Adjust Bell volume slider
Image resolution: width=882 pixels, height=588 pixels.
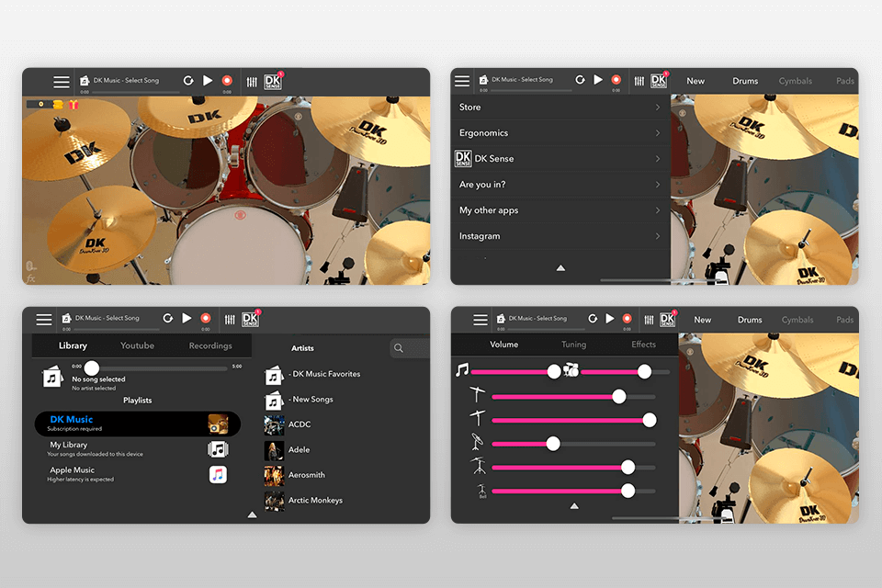(x=628, y=491)
